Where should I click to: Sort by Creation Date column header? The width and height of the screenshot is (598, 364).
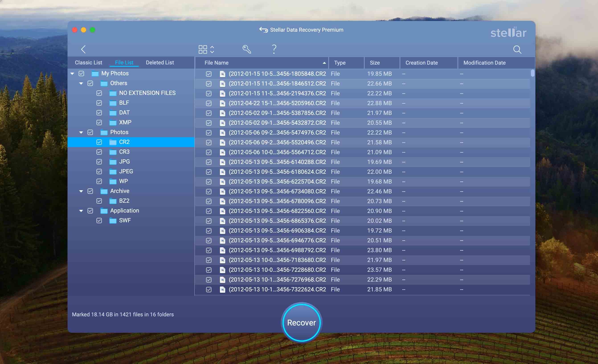pyautogui.click(x=429, y=63)
